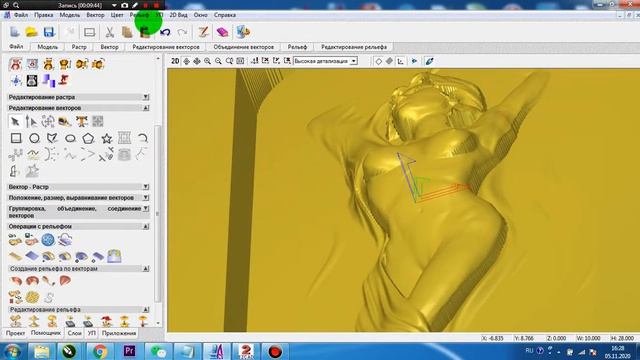Switch to Редактирование векторов toolbar tab
The image size is (640, 360).
(166, 47)
